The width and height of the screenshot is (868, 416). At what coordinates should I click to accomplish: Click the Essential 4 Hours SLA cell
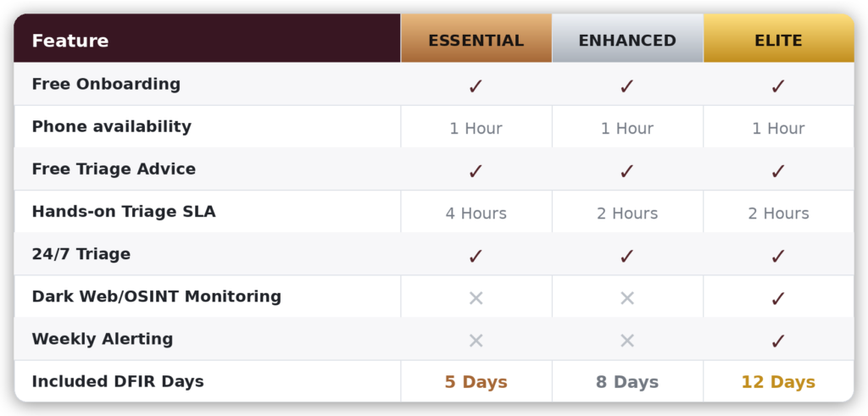(476, 214)
